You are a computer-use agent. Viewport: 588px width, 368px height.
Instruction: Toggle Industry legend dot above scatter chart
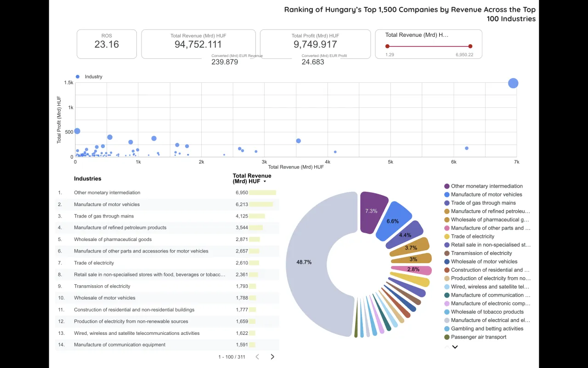(78, 77)
